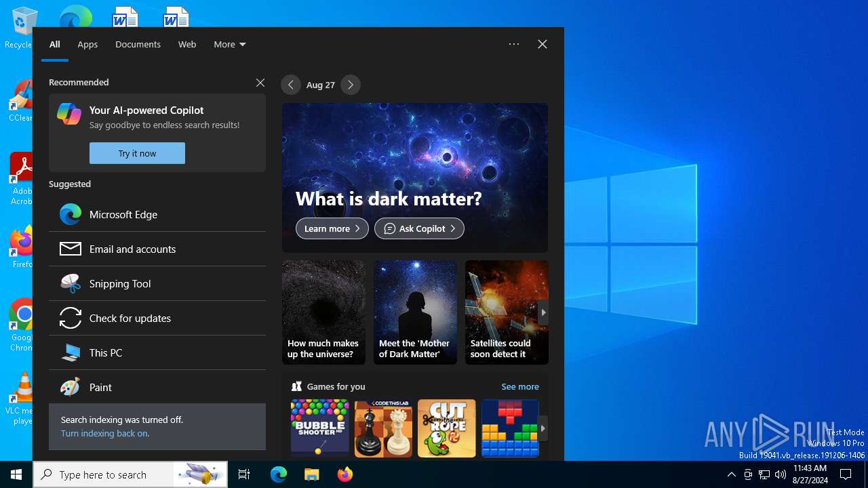Image resolution: width=868 pixels, height=488 pixels.
Task: Switch to the Documents tab
Action: click(x=138, y=44)
